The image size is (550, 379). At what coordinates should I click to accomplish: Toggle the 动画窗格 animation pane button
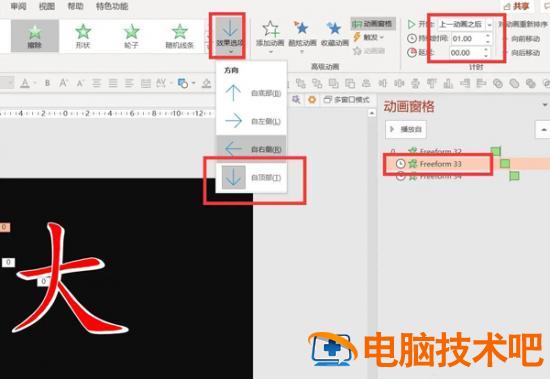pyautogui.click(x=373, y=24)
